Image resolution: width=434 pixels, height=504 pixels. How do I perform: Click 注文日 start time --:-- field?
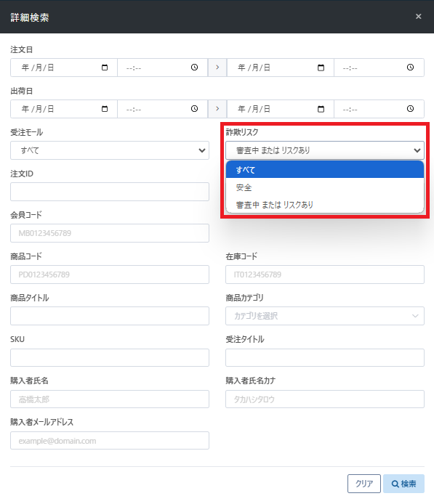162,68
